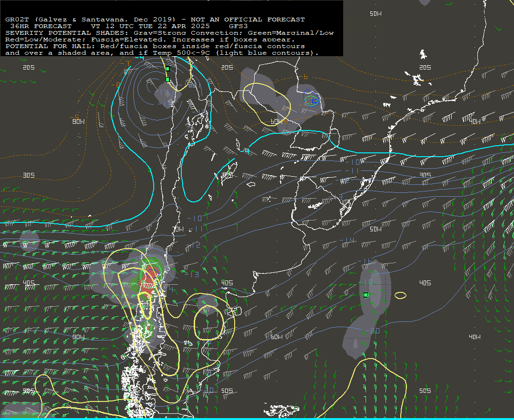Viewport: 514px width, 420px height.
Task: Click the orange "-8" contour label
Action: [x=116, y=85]
